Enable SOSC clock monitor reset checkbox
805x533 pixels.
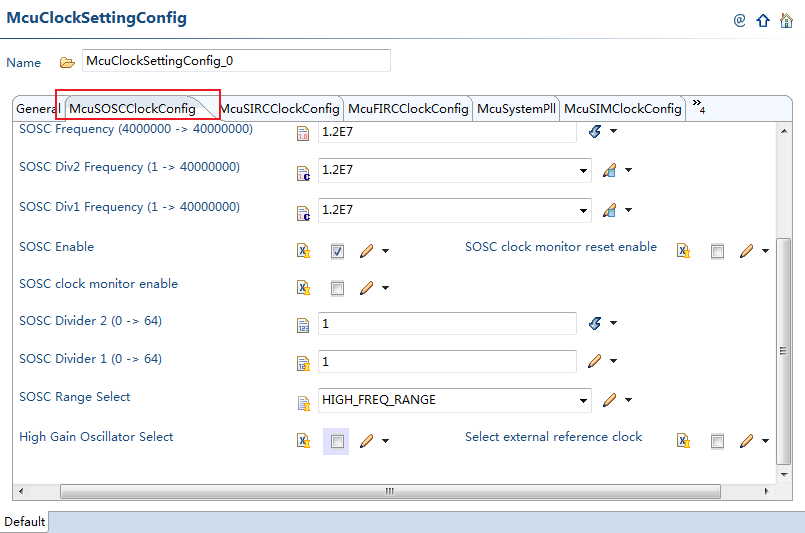click(x=717, y=252)
